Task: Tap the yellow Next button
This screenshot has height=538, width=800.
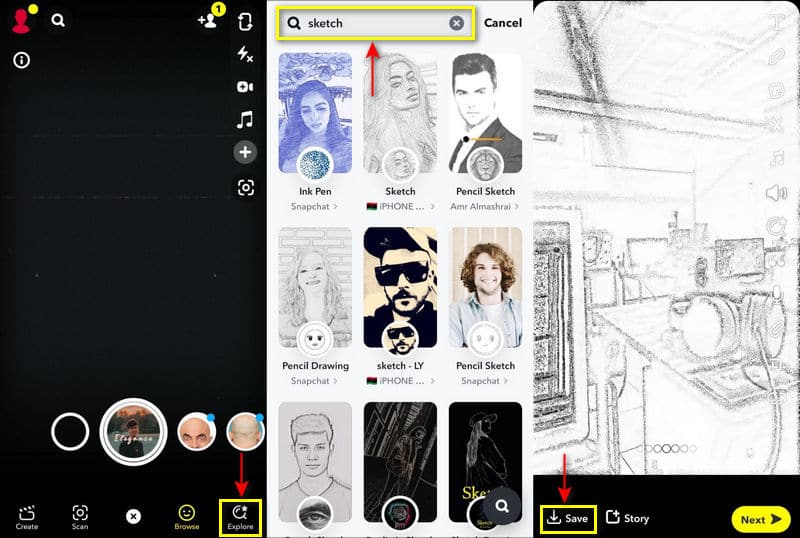Action: [x=761, y=519]
